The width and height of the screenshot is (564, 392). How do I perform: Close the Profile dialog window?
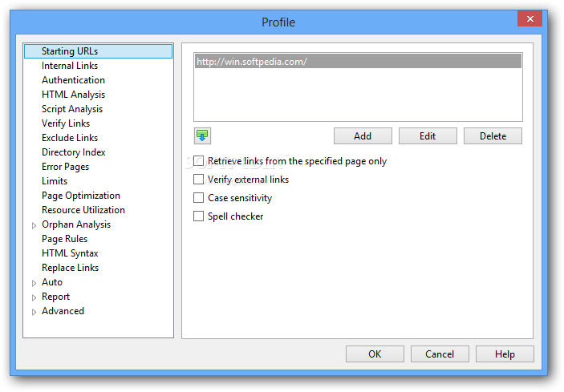click(530, 18)
